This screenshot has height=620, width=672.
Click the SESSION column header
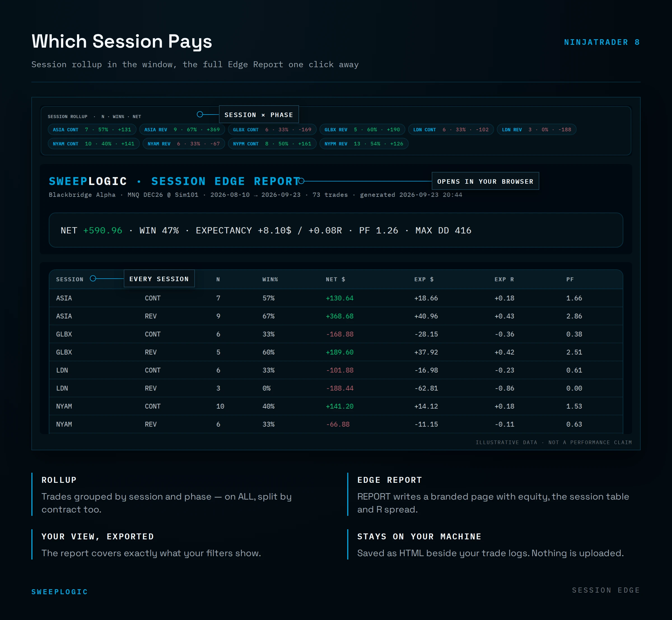[70, 279]
